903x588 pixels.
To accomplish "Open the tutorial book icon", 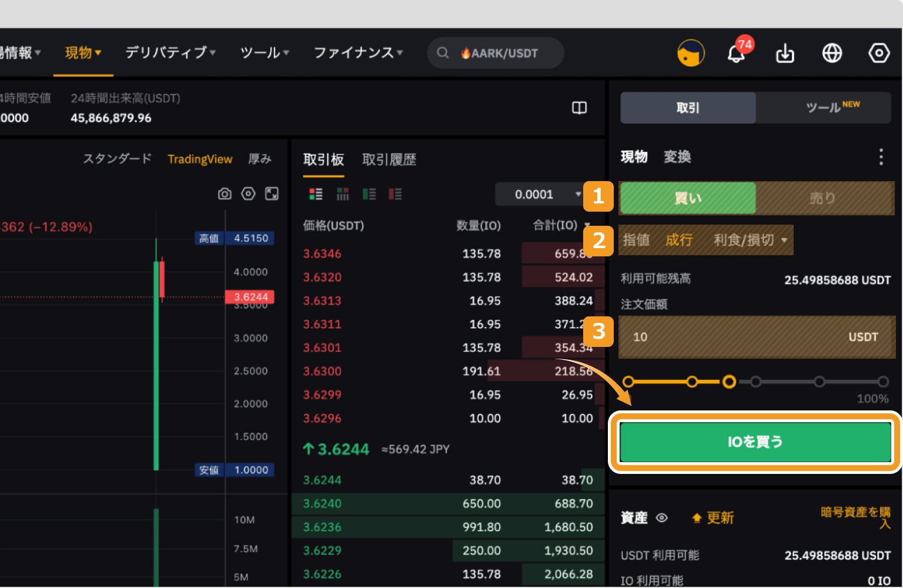I will pos(580,108).
